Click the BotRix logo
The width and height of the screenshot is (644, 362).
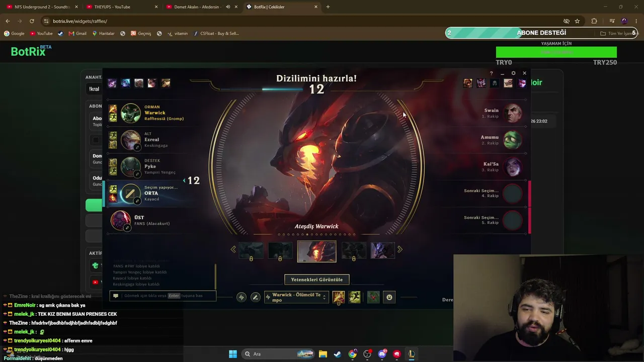click(x=31, y=51)
